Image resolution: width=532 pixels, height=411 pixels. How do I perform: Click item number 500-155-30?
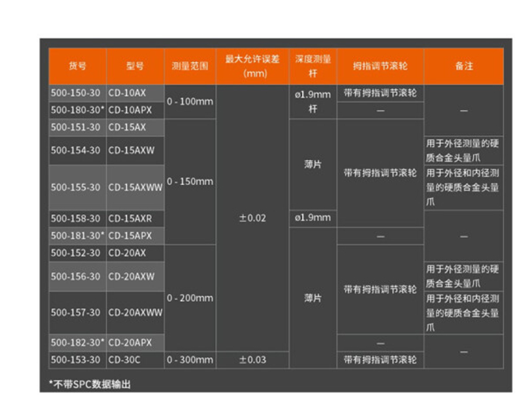coord(76,188)
